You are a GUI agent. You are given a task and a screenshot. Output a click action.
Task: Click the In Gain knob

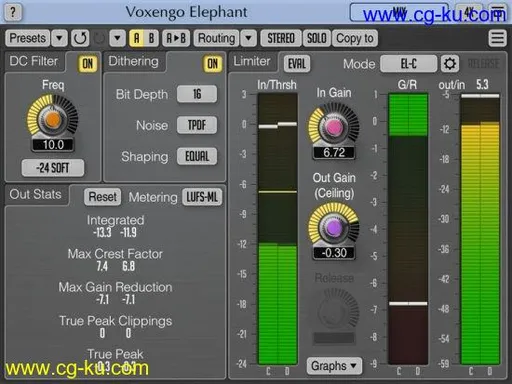pos(334,127)
